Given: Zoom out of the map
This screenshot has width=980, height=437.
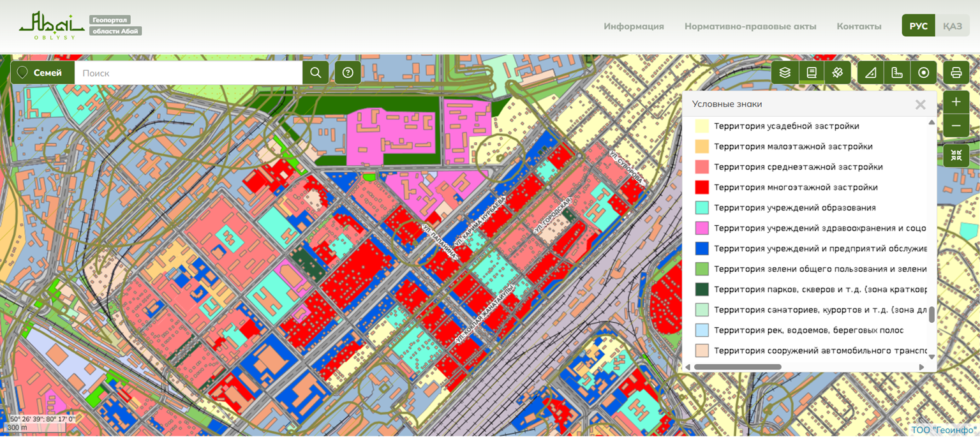Looking at the screenshot, I should tap(956, 126).
